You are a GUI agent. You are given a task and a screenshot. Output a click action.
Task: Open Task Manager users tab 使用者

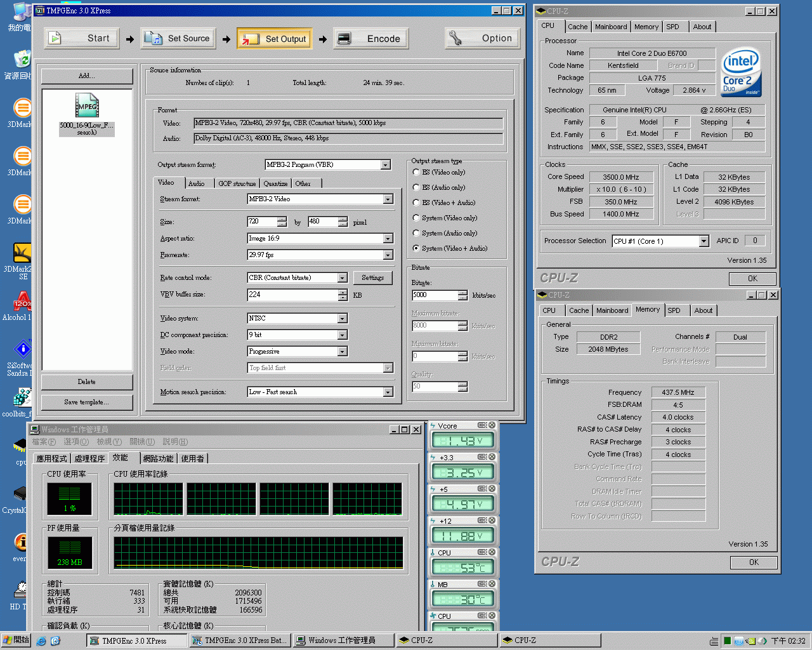pos(193,458)
